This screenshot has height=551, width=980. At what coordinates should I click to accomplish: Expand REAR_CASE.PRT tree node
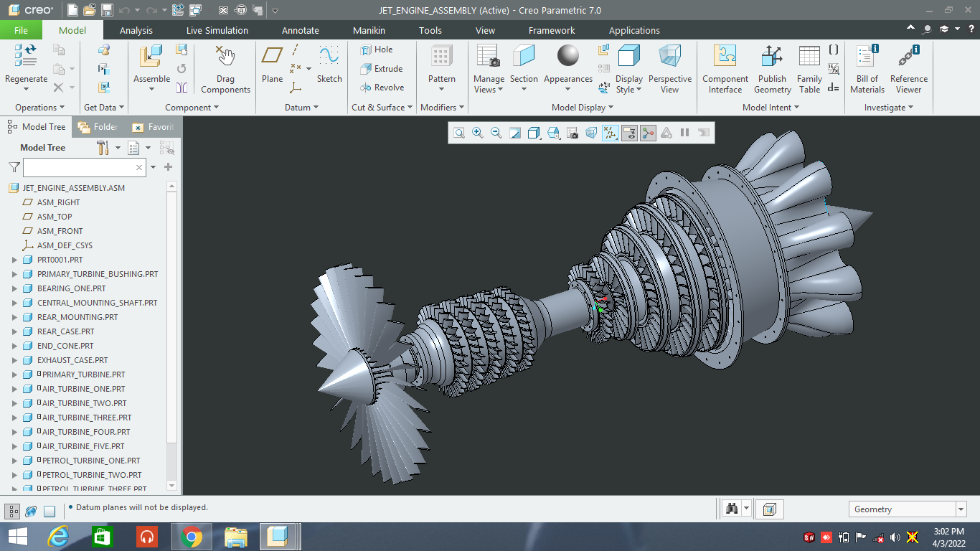coord(14,331)
